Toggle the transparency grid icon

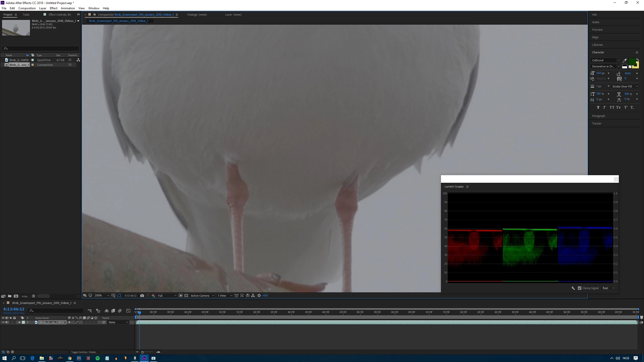(x=186, y=295)
